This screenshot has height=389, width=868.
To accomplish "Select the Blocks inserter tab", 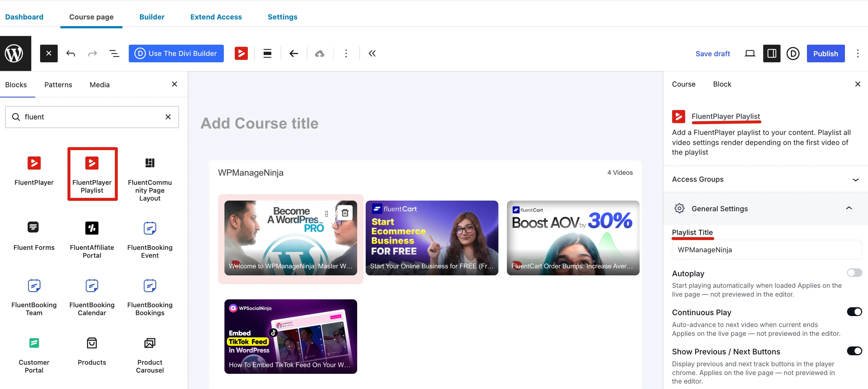I will [16, 84].
